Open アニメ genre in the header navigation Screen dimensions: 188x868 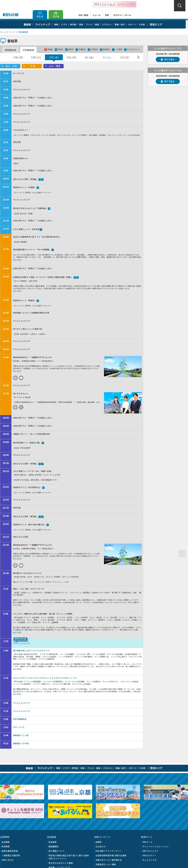point(89,25)
